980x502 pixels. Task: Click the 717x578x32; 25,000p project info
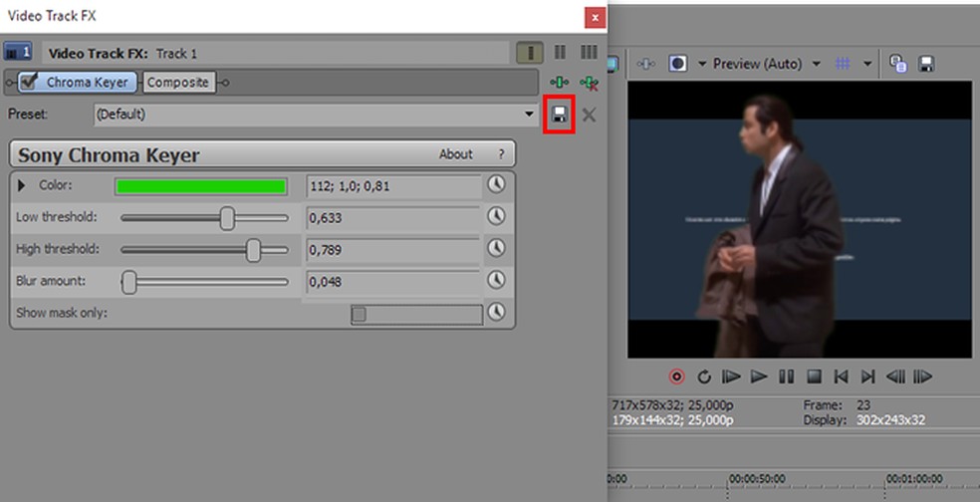[672, 405]
